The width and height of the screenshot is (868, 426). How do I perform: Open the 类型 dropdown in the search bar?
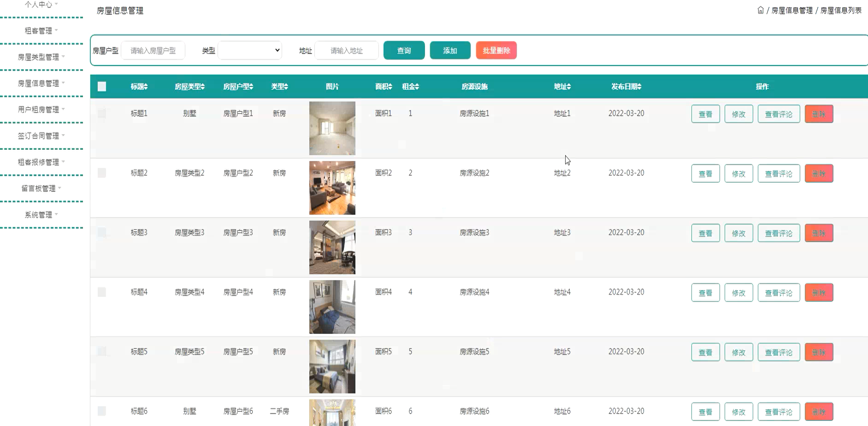pos(250,50)
